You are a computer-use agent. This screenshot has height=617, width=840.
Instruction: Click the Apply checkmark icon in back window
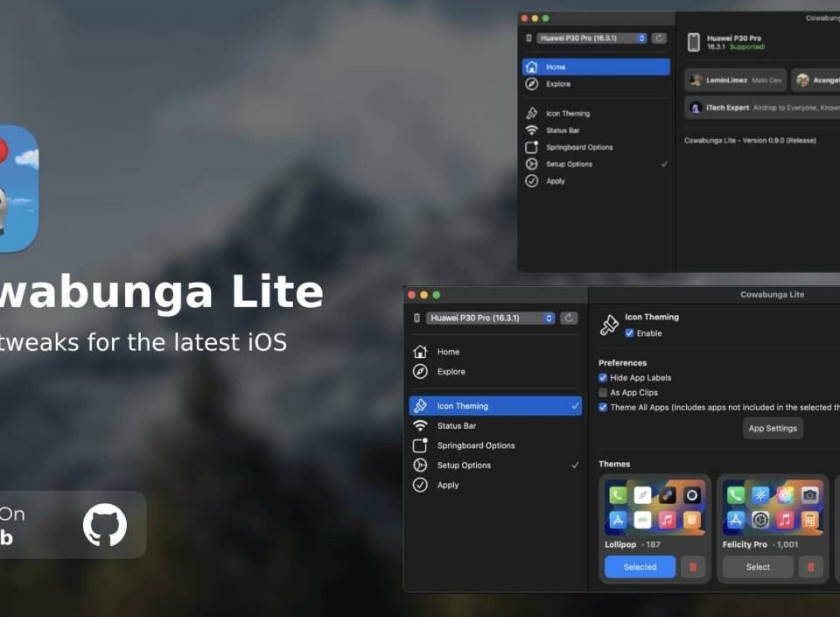531,181
